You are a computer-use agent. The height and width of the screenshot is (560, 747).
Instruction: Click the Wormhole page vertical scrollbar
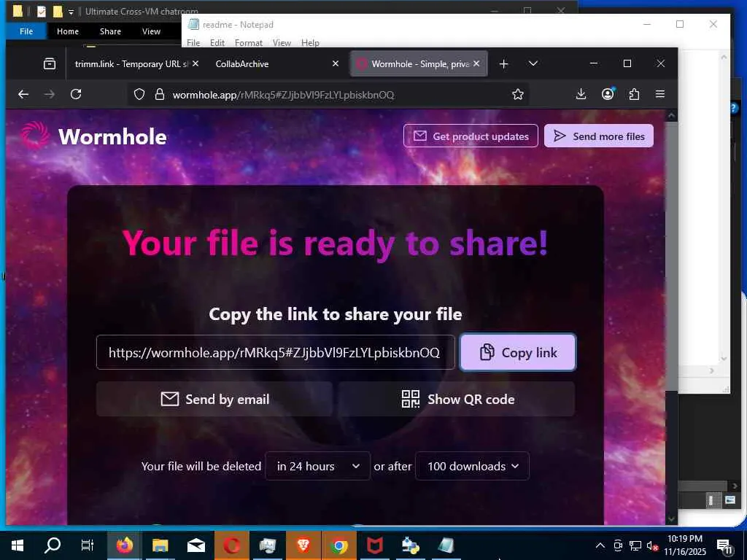click(671, 257)
